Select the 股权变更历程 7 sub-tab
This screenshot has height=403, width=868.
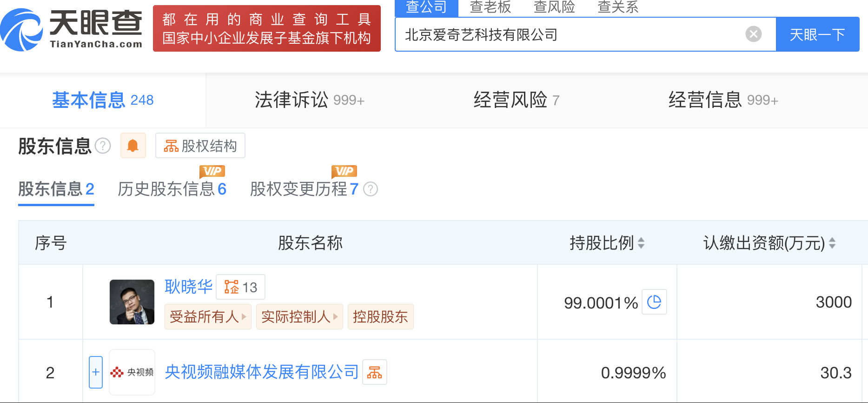(304, 189)
